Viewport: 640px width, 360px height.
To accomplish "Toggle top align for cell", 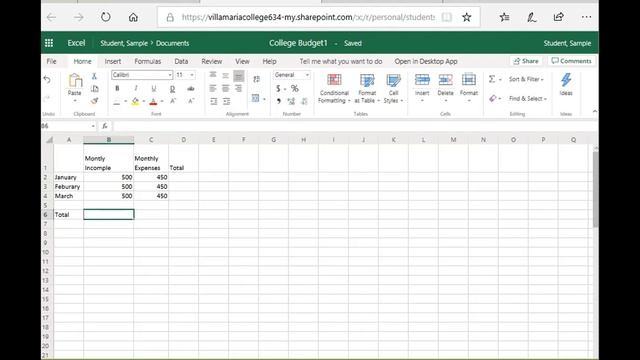I will 213,75.
